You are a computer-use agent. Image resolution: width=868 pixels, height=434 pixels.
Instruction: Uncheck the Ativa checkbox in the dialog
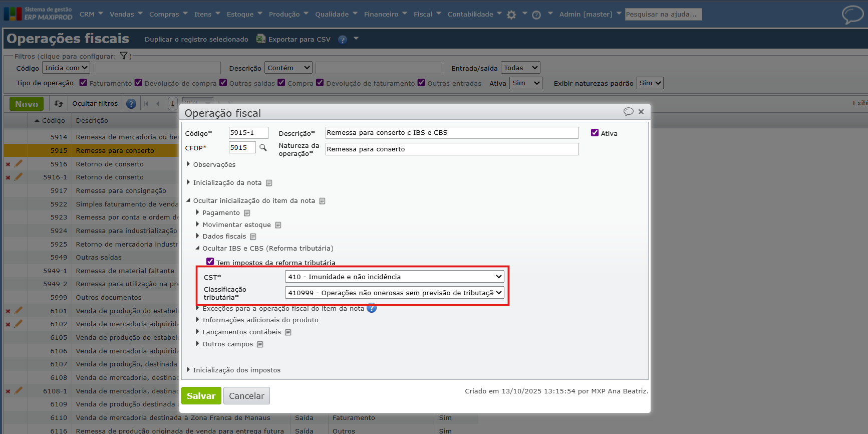click(595, 133)
